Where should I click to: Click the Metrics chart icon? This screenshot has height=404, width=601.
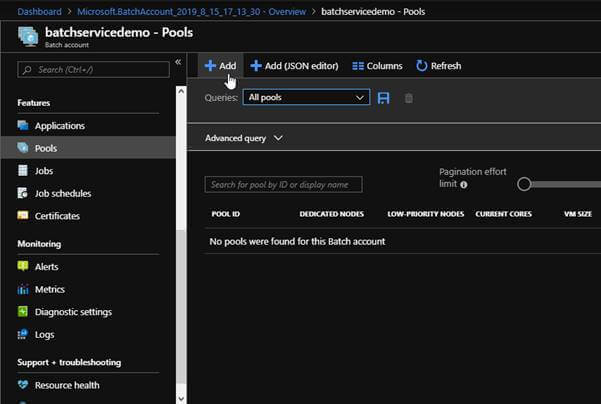(x=23, y=289)
